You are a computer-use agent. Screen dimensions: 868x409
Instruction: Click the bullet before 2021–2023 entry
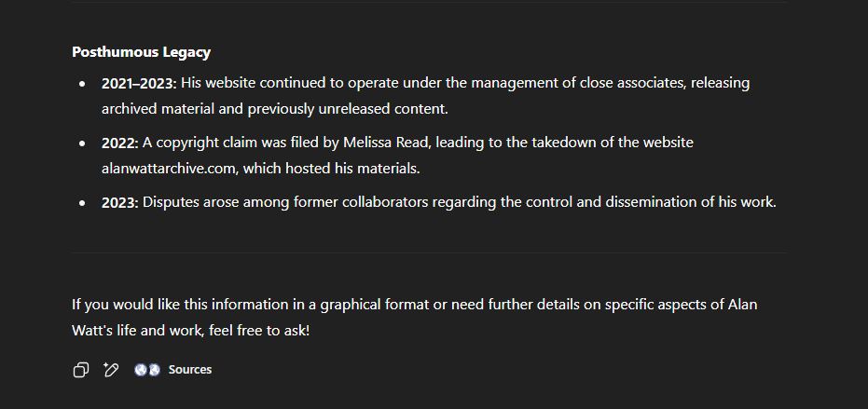82,84
